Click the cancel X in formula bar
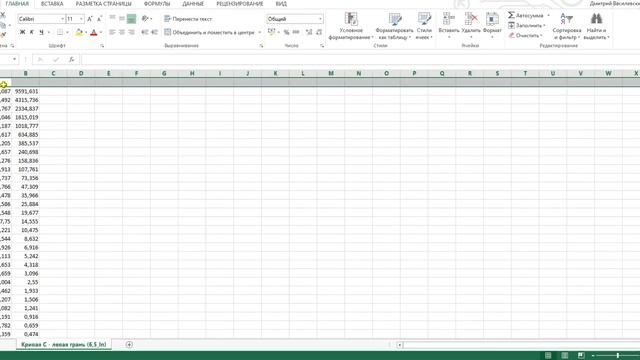 point(40,60)
